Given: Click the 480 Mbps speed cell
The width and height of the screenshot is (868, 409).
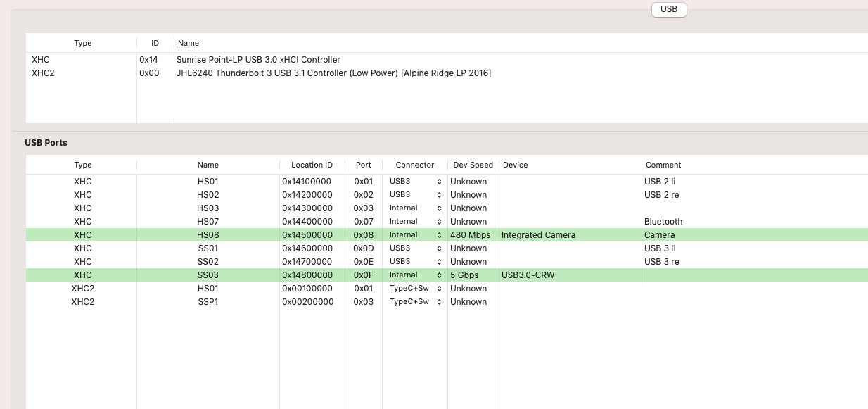Looking at the screenshot, I should pos(470,235).
